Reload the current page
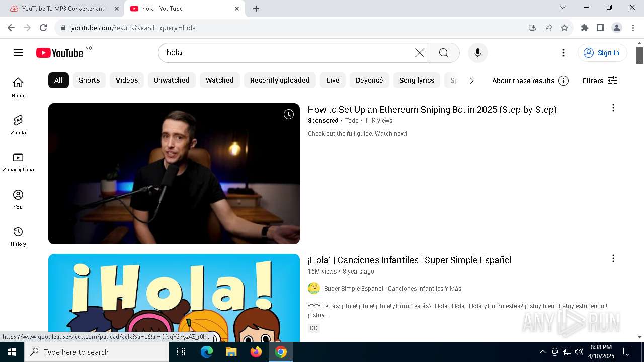The image size is (644, 362). pos(43,28)
